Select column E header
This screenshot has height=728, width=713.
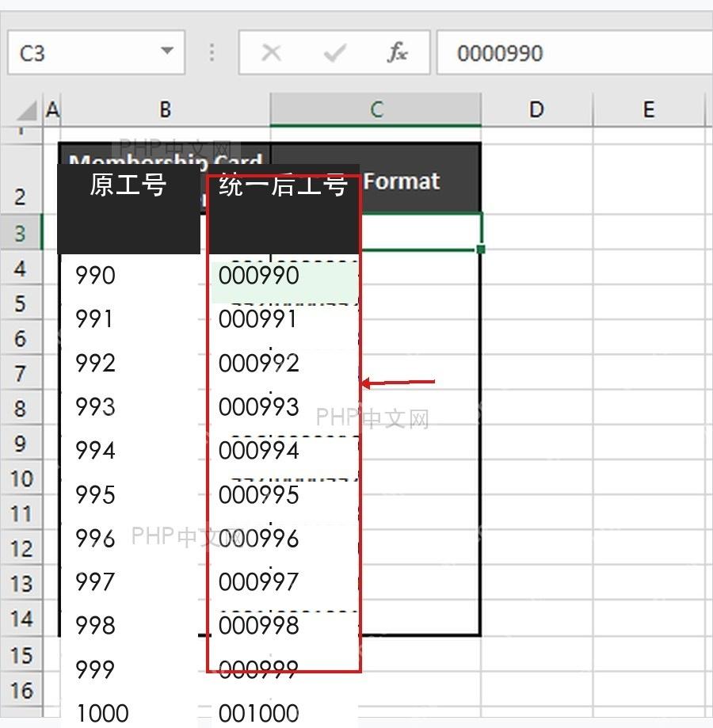649,109
